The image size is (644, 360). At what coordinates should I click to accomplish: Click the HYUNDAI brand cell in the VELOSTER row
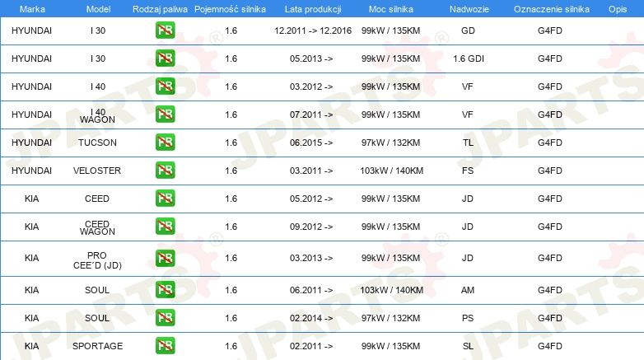[x=31, y=171]
